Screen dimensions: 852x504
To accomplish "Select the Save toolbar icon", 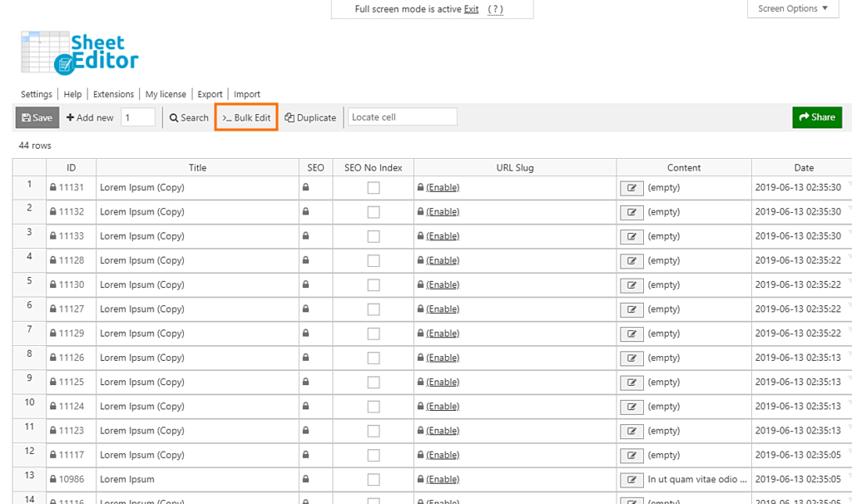I will click(25, 117).
